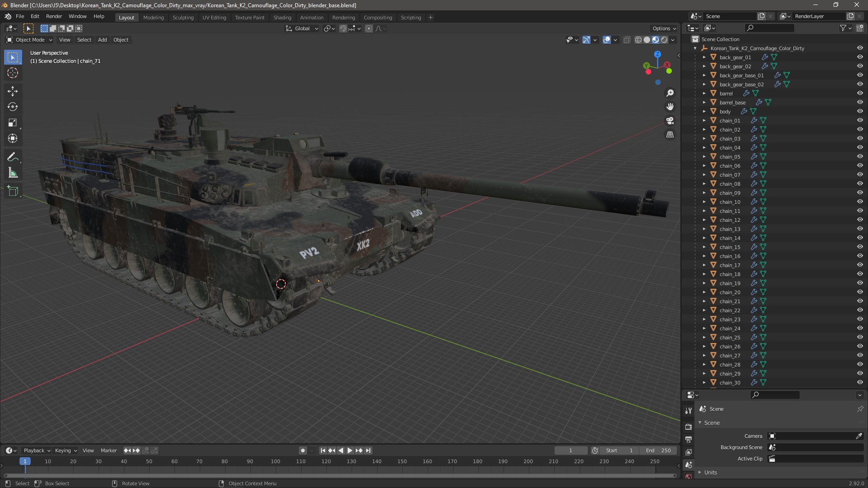
Task: Hide body object visibility eye
Action: (x=860, y=111)
